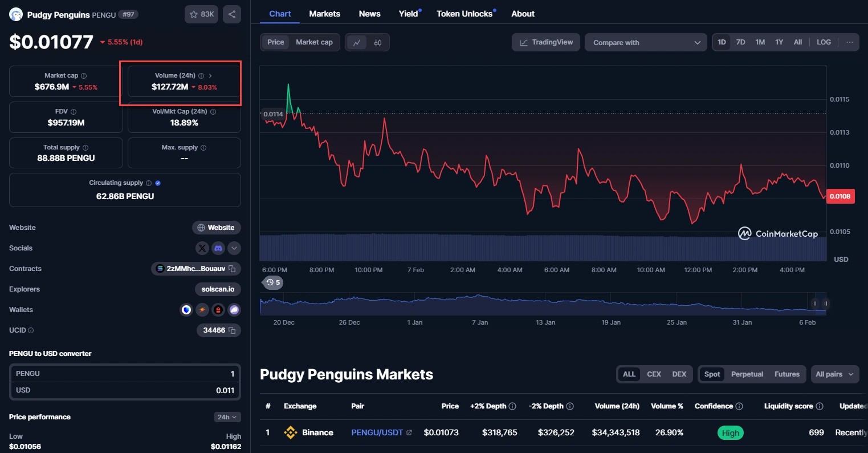Select the line chart view icon
Image resolution: width=868 pixels, height=453 pixels.
click(x=357, y=42)
